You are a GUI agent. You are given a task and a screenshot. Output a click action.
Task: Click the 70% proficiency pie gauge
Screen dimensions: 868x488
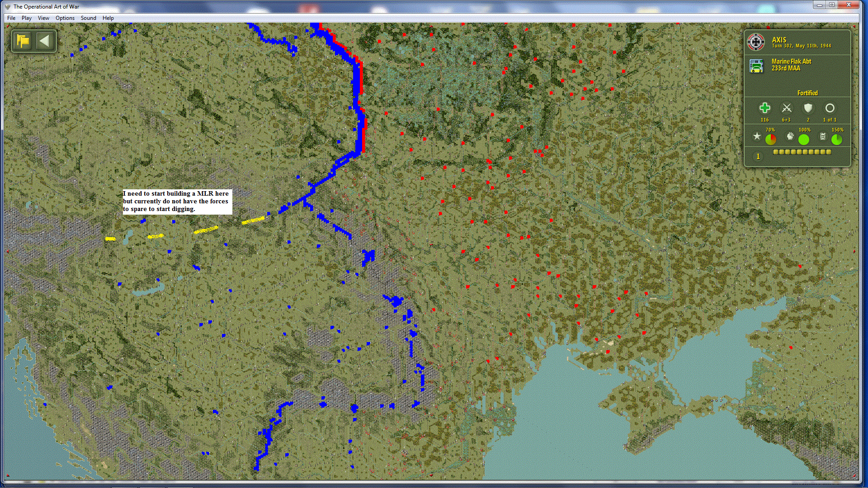(771, 140)
